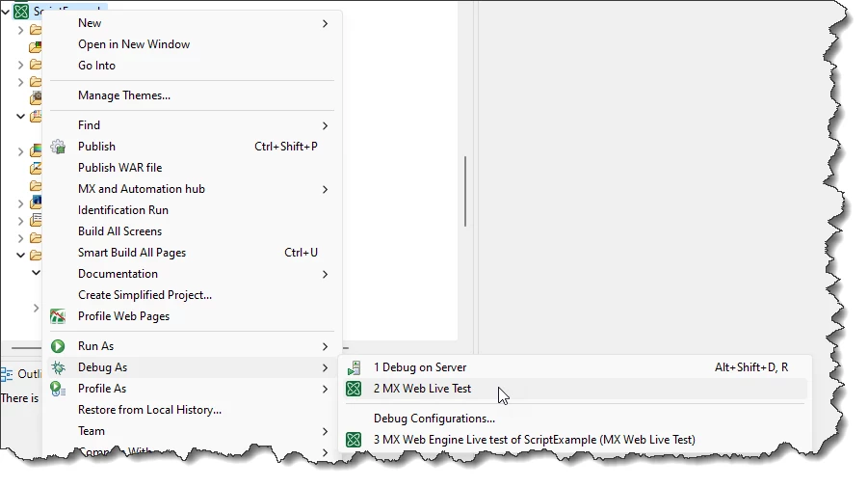Select Create Simplified Project
The image size is (868, 487).
tap(192, 295)
